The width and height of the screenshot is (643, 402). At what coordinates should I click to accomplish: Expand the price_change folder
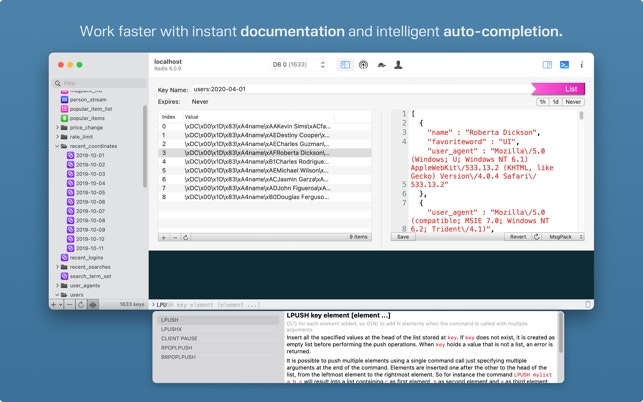point(57,128)
